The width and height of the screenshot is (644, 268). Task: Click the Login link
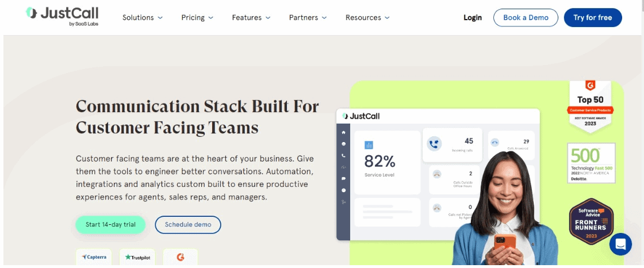tap(472, 18)
